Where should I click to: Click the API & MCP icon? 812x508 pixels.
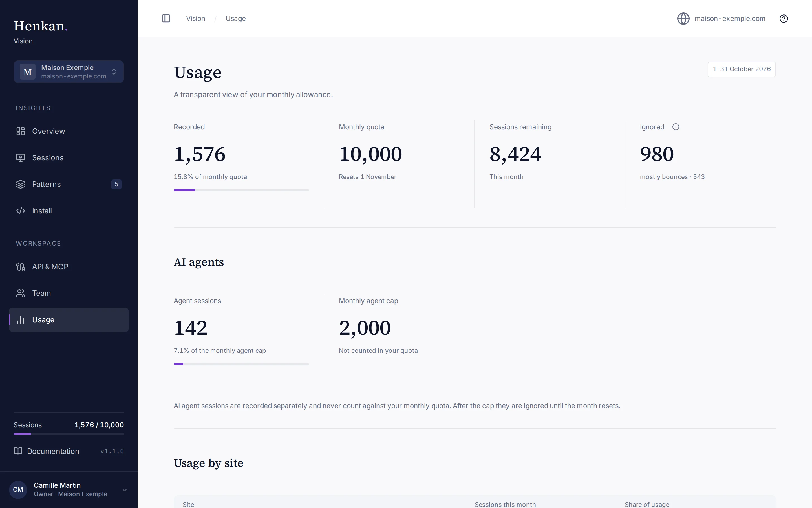click(21, 266)
